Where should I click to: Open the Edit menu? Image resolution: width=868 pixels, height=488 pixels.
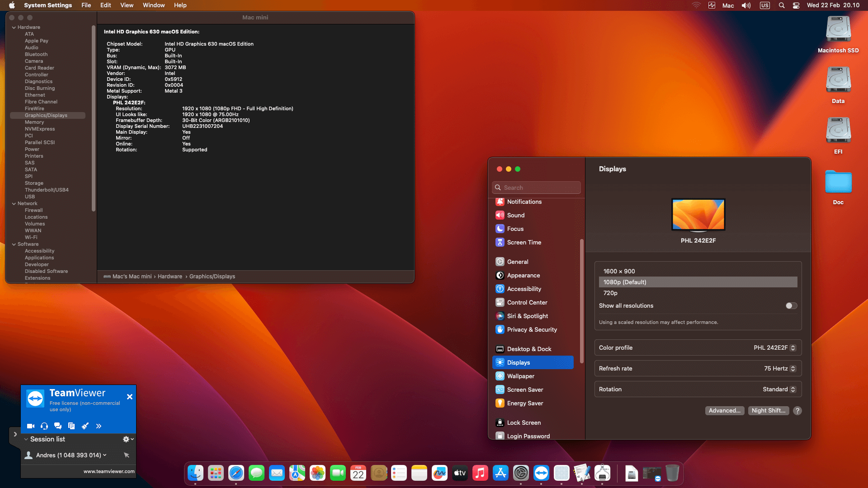coord(106,5)
